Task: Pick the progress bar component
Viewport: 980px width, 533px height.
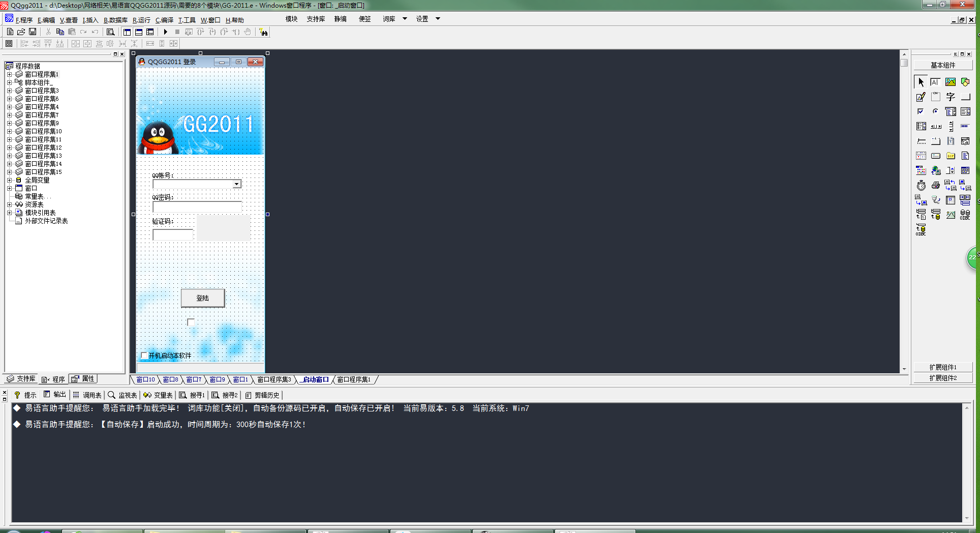Action: [x=965, y=126]
